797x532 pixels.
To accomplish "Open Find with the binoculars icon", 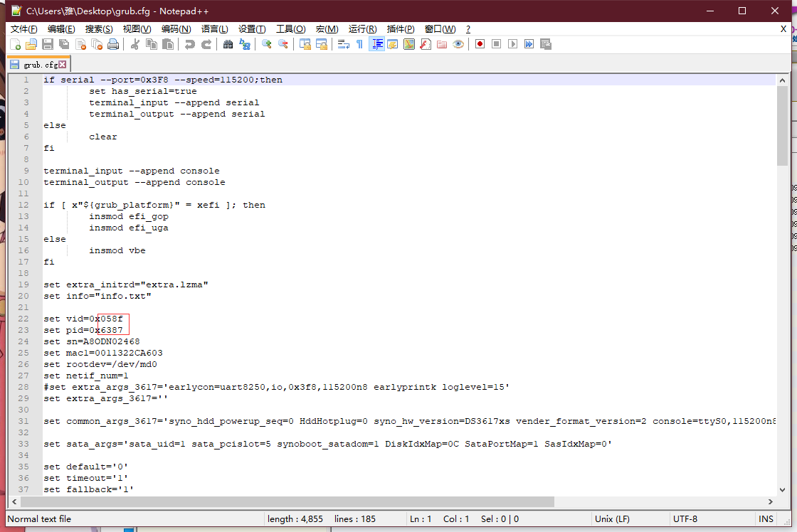I will coord(228,44).
